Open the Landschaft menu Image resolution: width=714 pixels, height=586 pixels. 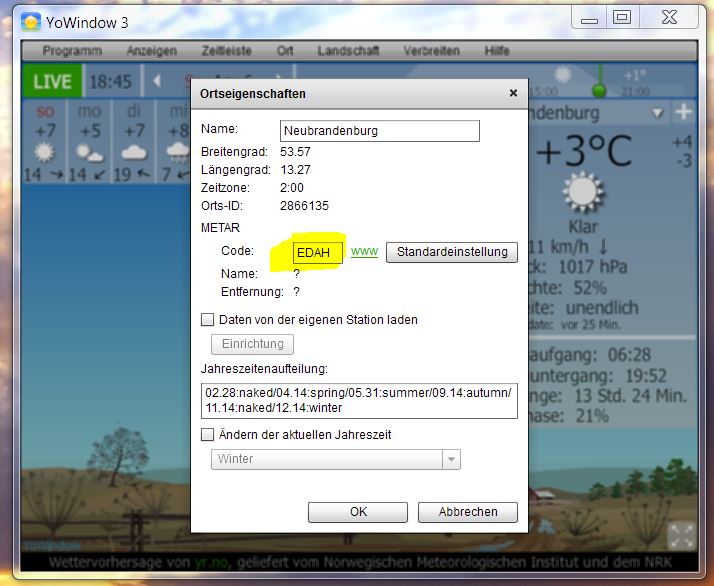click(348, 51)
